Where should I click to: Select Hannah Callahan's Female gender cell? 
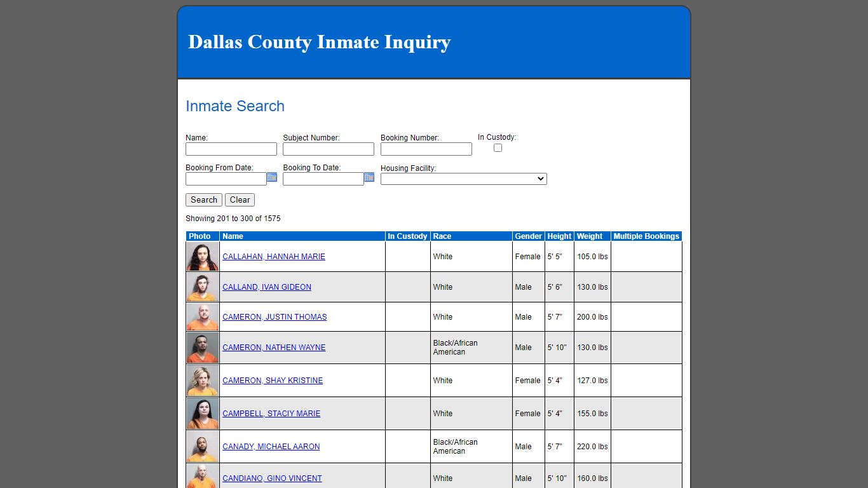point(529,257)
